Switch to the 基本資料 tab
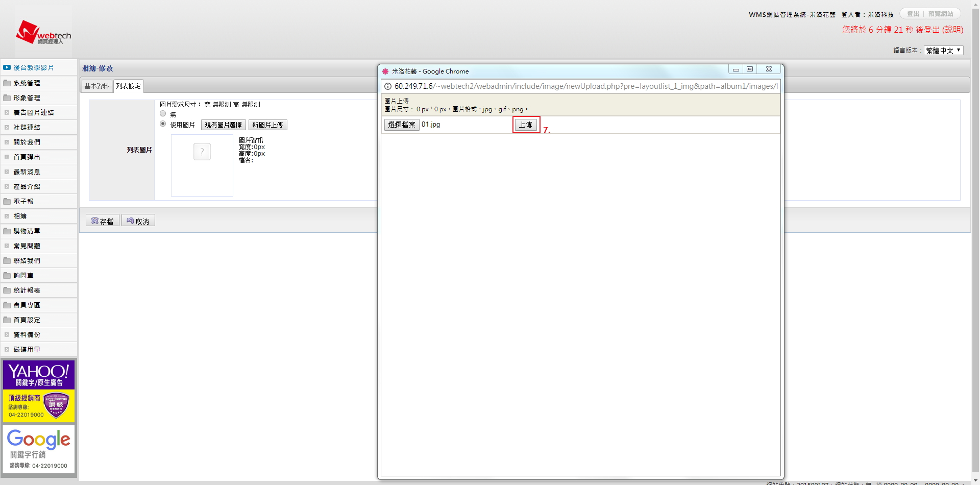Screen dimensions: 980x485 pyautogui.click(x=96, y=86)
